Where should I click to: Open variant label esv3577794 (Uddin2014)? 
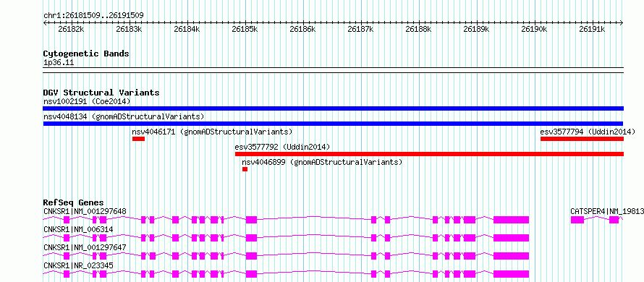pos(588,132)
